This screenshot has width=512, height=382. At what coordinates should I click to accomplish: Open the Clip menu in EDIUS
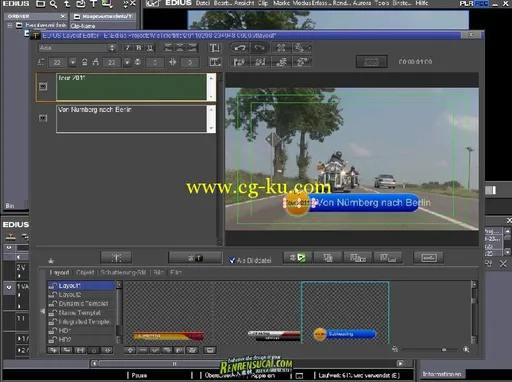pyautogui.click(x=263, y=3)
